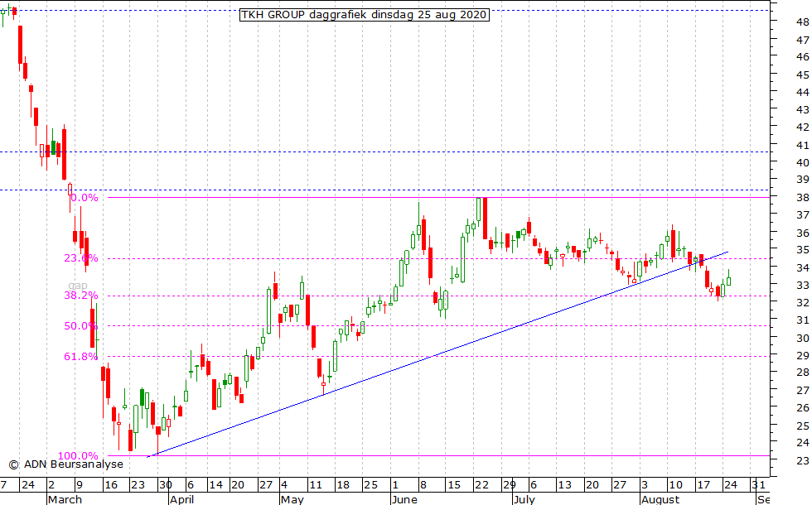Click the '100.0%' Fibonacci level label

[78, 456]
